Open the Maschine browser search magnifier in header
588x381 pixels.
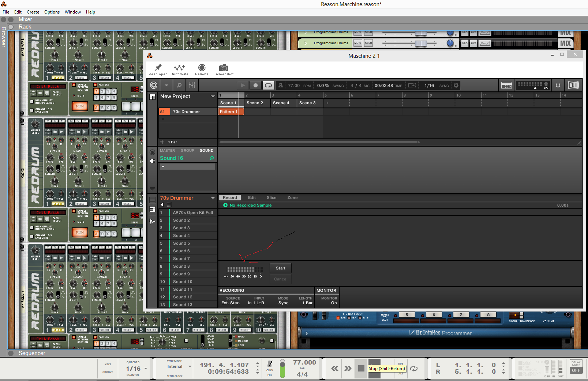pyautogui.click(x=179, y=85)
